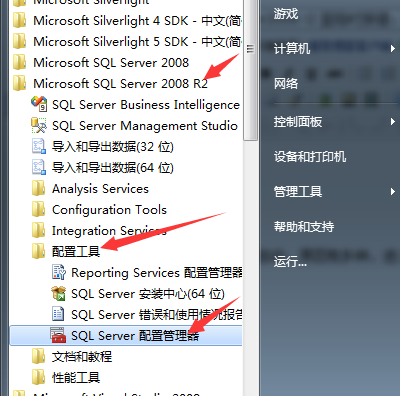This screenshot has width=400, height=396.
Task: Open 管理工具 entry
Action: [x=298, y=192]
